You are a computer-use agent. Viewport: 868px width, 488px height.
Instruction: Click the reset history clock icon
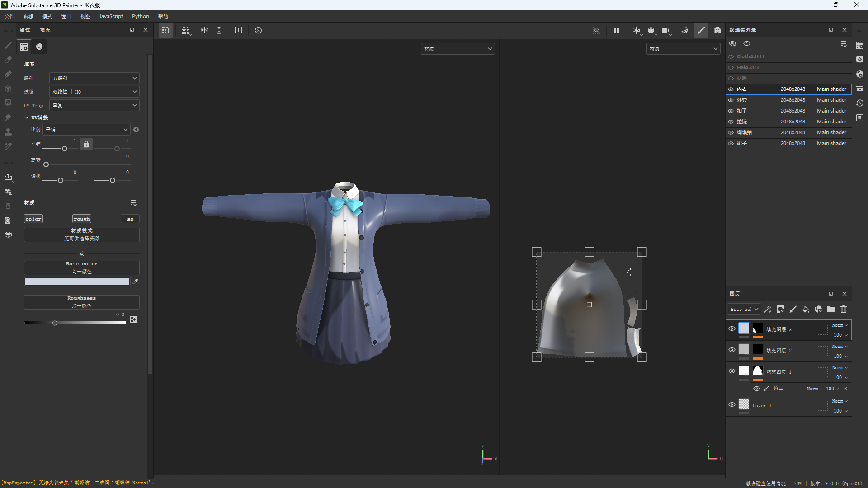[x=258, y=30]
